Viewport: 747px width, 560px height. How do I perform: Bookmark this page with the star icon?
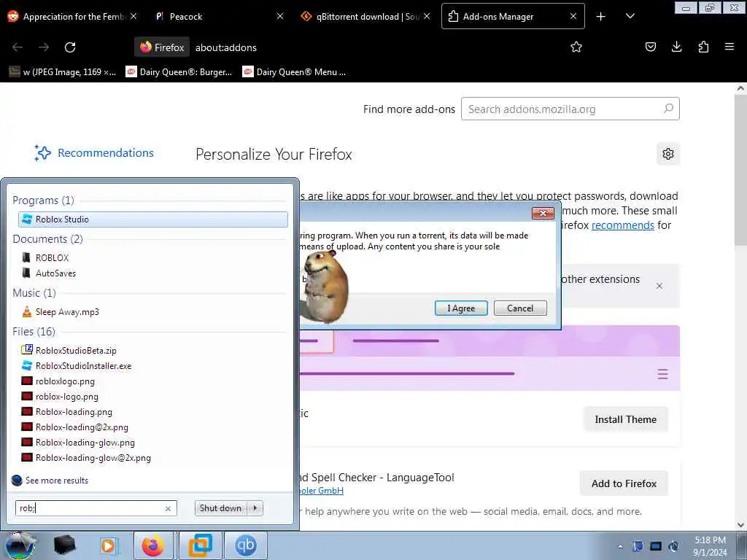tap(576, 47)
